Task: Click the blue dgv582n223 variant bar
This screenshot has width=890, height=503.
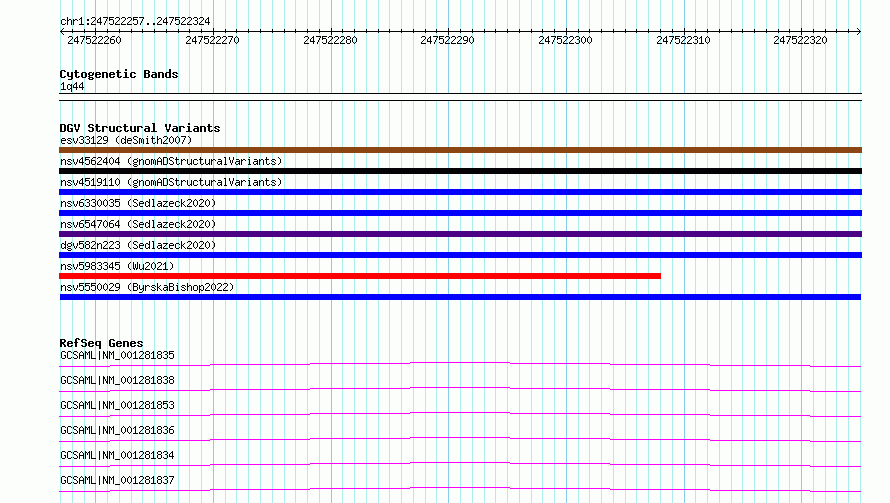Action: pos(460,255)
